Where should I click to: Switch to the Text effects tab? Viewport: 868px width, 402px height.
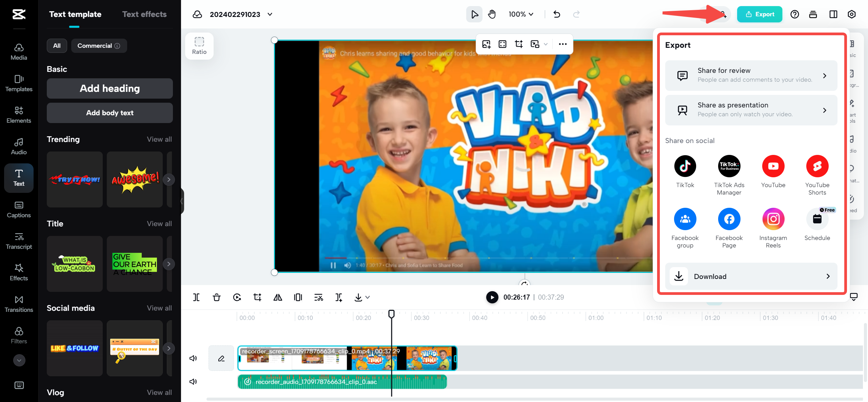(x=144, y=14)
